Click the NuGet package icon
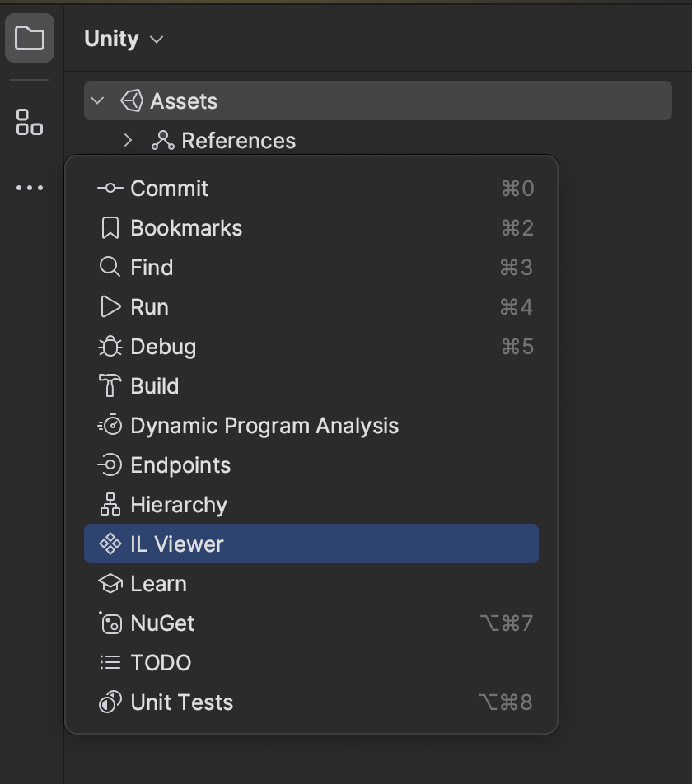Viewport: 692px width, 784px height. coord(110,623)
